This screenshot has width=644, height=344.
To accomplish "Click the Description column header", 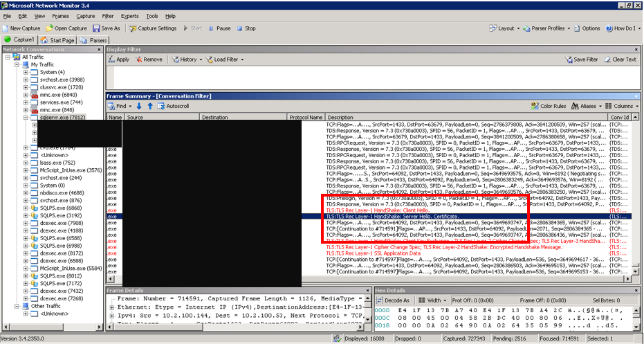I will pyautogui.click(x=466, y=117).
